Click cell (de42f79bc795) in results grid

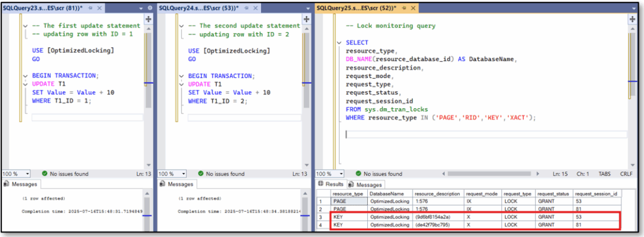[x=438, y=224]
